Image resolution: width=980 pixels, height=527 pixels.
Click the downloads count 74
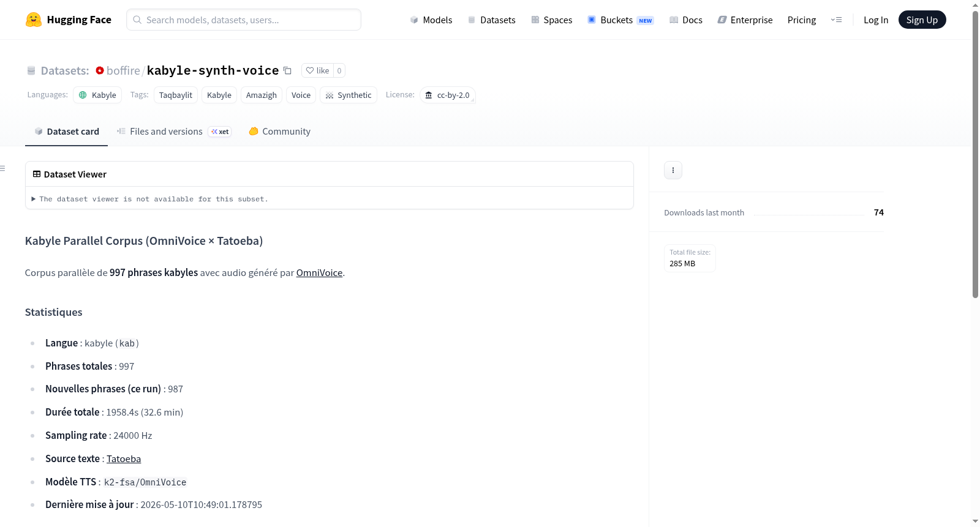(x=879, y=212)
